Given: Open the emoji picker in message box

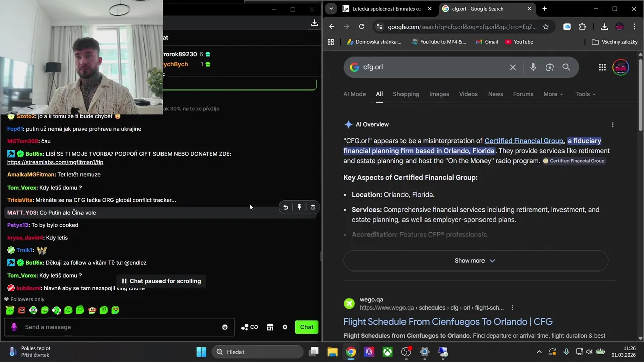Looking at the screenshot, I should [225, 327].
